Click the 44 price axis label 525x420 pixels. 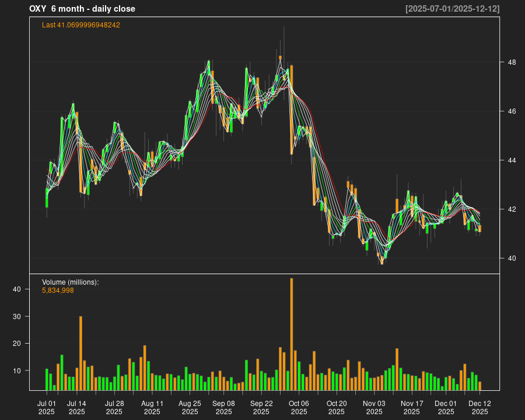pyautogui.click(x=511, y=160)
